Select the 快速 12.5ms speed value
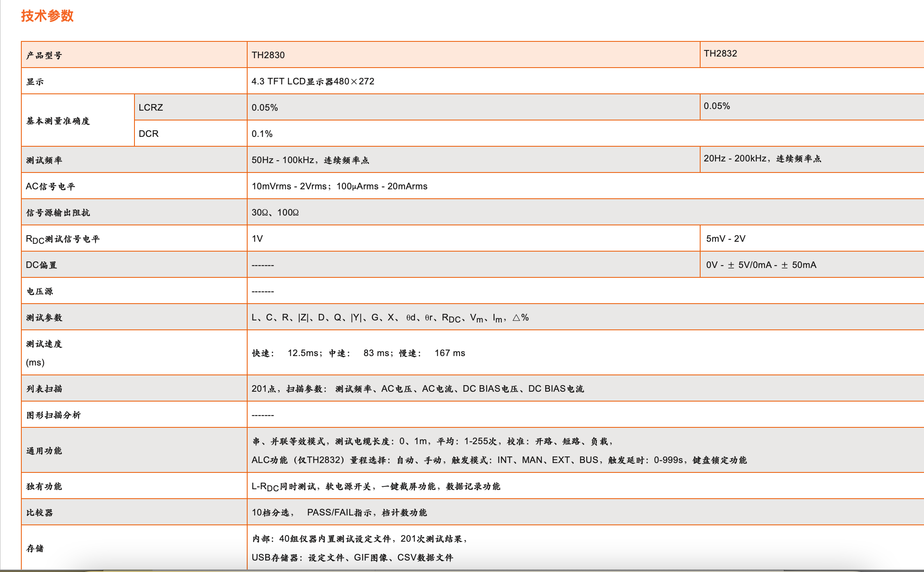924x572 pixels. pyautogui.click(x=358, y=353)
